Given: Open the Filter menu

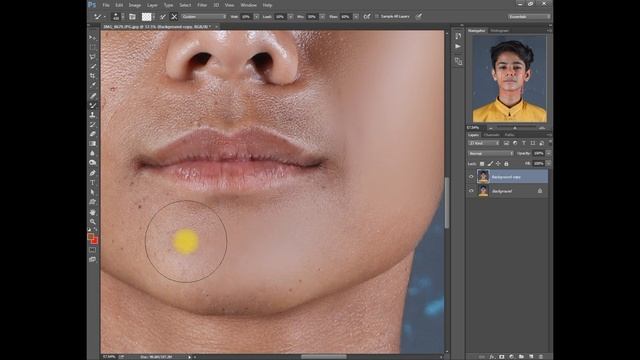Looking at the screenshot, I should (202, 5).
